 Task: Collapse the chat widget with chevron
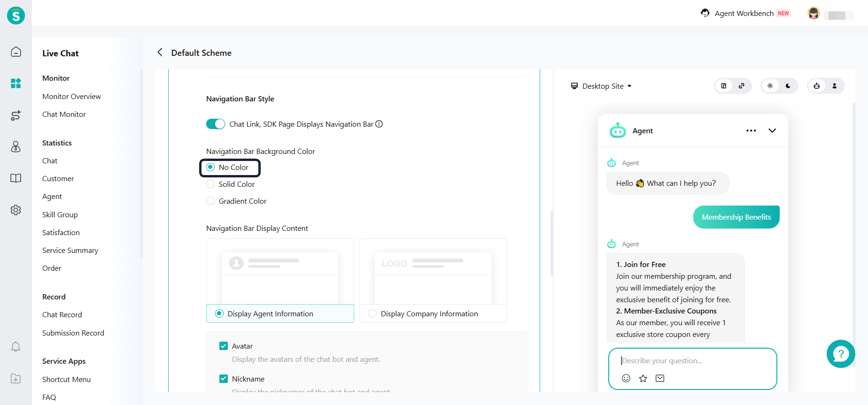[772, 130]
